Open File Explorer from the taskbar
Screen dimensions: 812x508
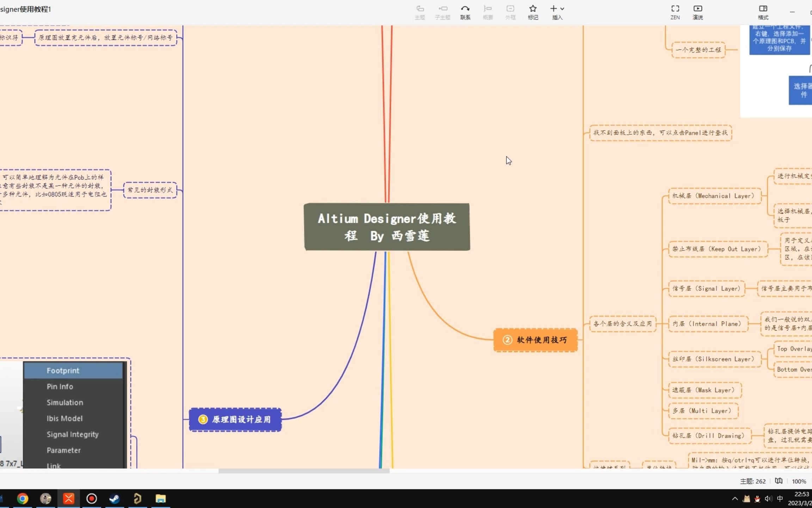click(161, 498)
